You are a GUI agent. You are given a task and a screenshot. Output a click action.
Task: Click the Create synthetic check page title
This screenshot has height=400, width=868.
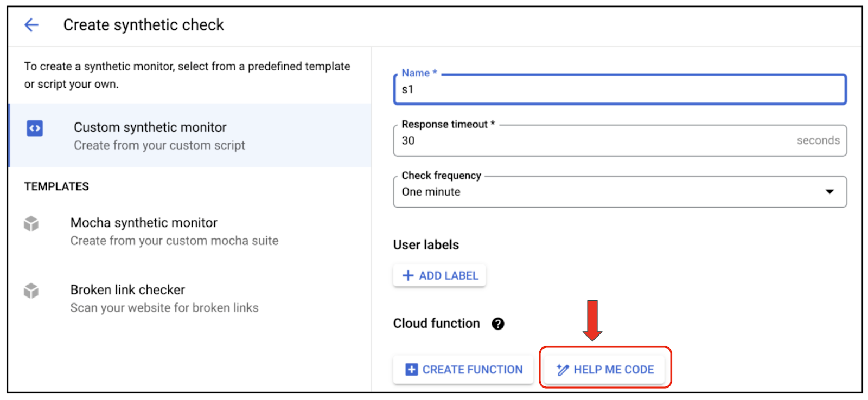point(144,25)
